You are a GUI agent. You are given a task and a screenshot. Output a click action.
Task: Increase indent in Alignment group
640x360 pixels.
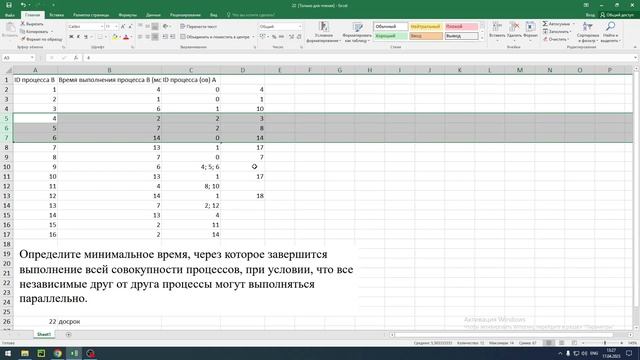[x=173, y=37]
